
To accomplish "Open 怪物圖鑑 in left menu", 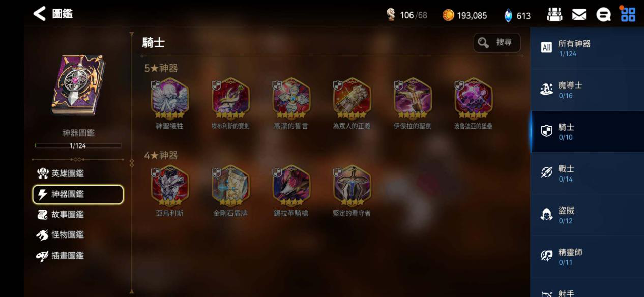I will click(61, 235).
